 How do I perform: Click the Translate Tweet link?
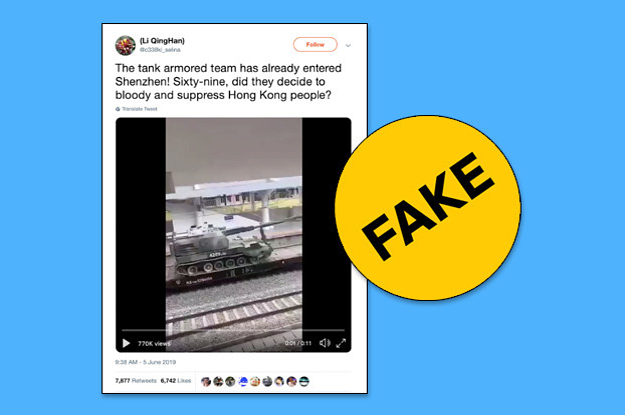coord(140,109)
